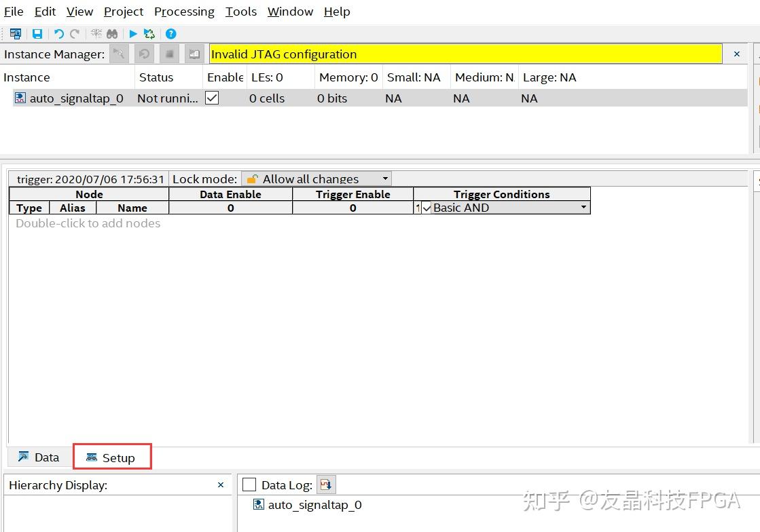
Task: Enable the Data Log checkbox
Action: pyautogui.click(x=250, y=484)
